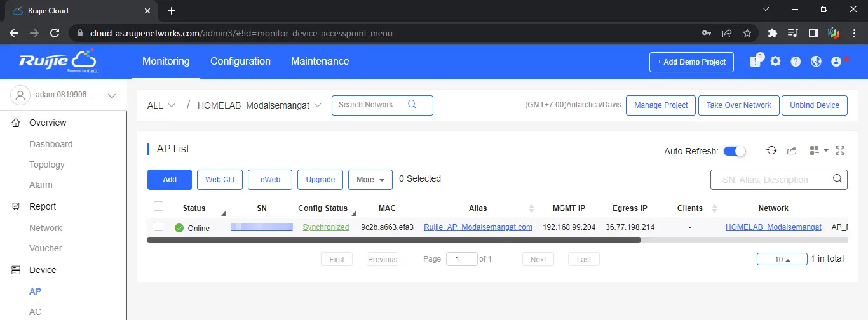Click the Unbind Device button

point(815,105)
